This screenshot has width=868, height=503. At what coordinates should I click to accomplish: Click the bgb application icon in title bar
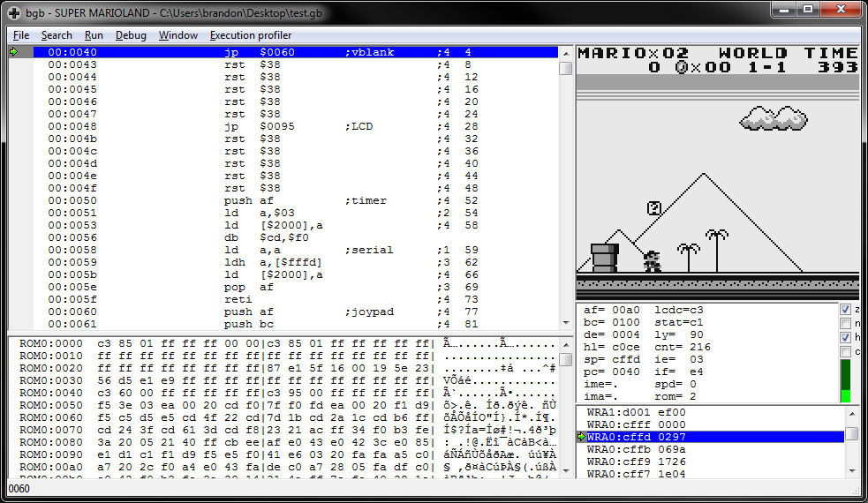tap(14, 12)
